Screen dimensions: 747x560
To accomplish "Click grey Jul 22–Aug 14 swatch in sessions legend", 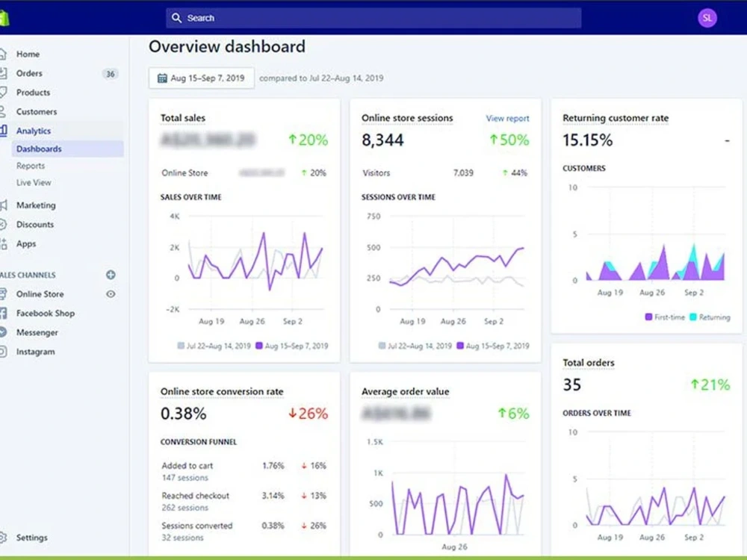I will tap(382, 346).
